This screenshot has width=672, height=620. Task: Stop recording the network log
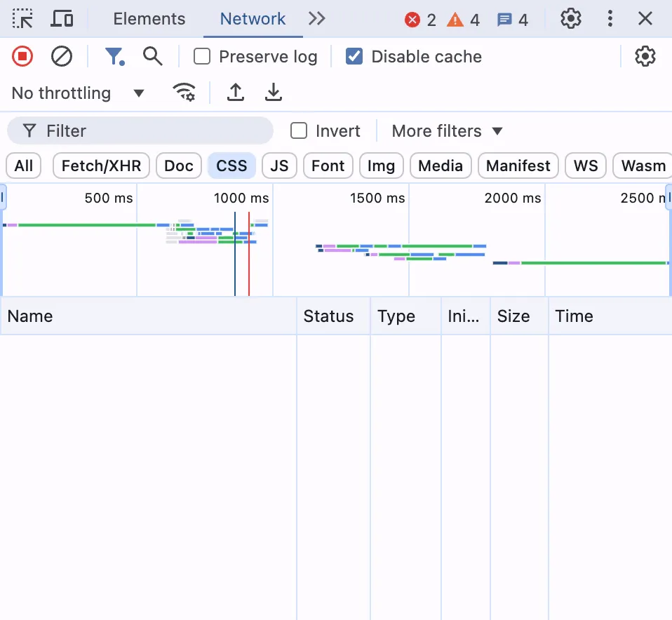(22, 56)
